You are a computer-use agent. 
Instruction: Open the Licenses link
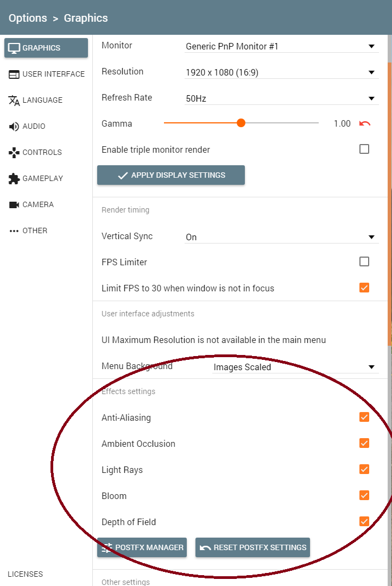click(25, 574)
